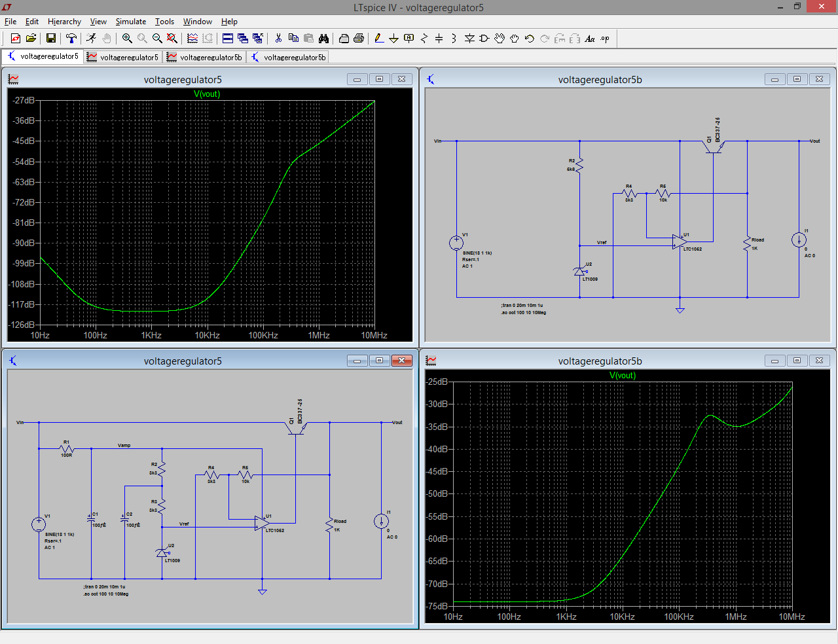This screenshot has width=838, height=644.
Task: Open the Tools menu
Action: (164, 22)
